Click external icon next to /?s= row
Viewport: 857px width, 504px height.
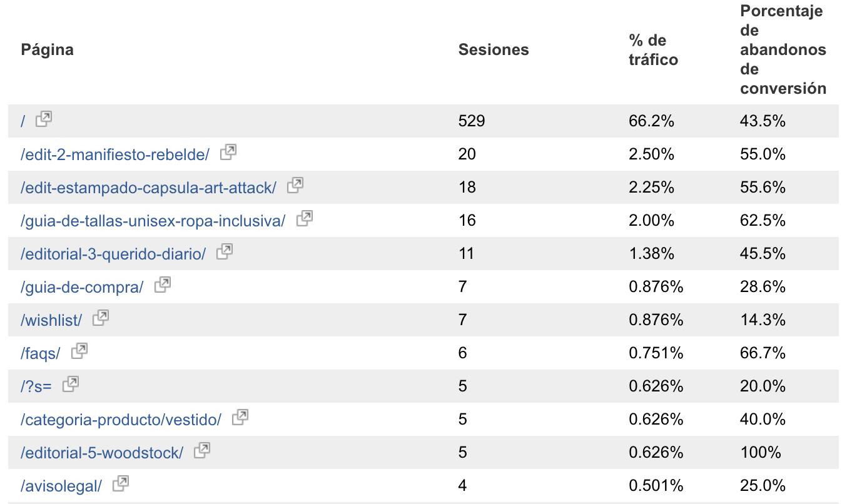point(71,384)
